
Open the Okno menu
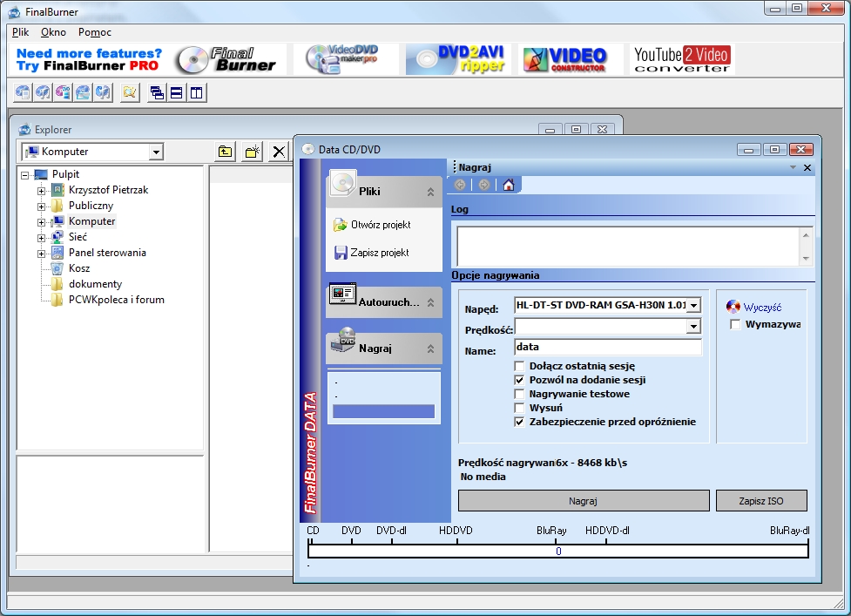click(x=53, y=32)
